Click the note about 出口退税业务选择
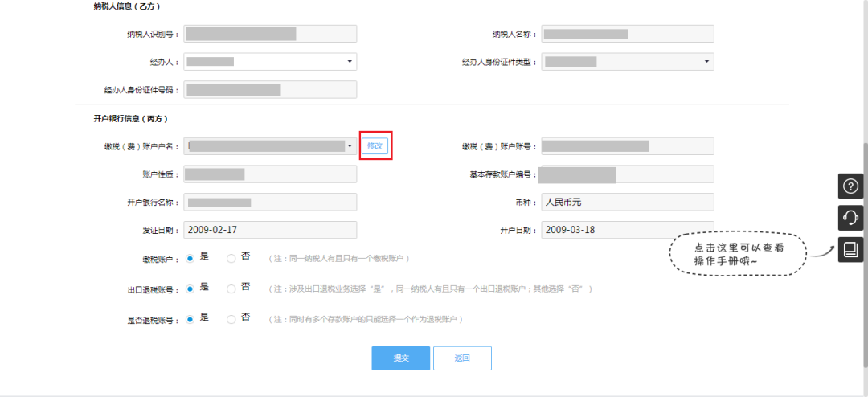The image size is (868, 397). click(431, 289)
